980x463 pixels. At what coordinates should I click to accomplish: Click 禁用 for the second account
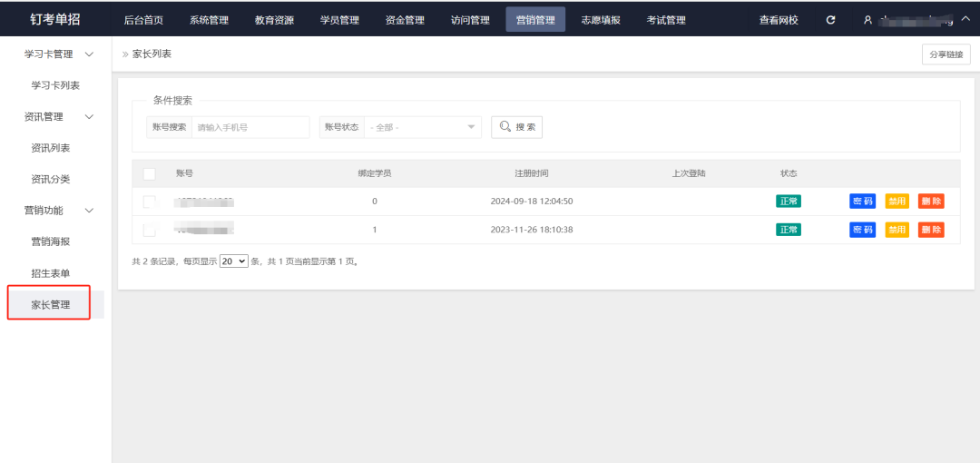(897, 230)
